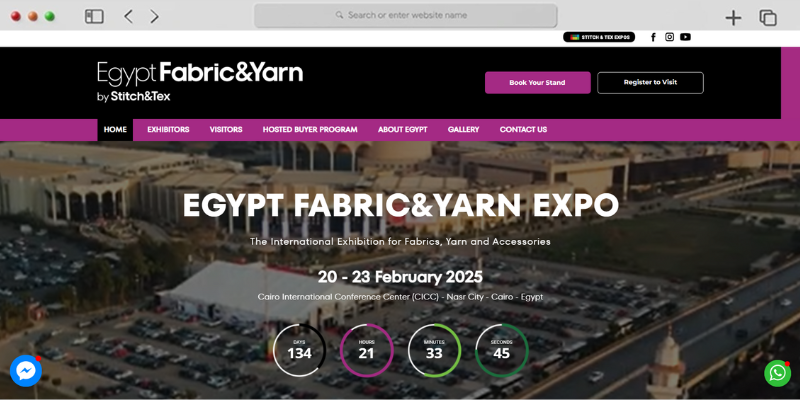The height and width of the screenshot is (400, 800).
Task: Start a WhatsApp chat
Action: [777, 373]
